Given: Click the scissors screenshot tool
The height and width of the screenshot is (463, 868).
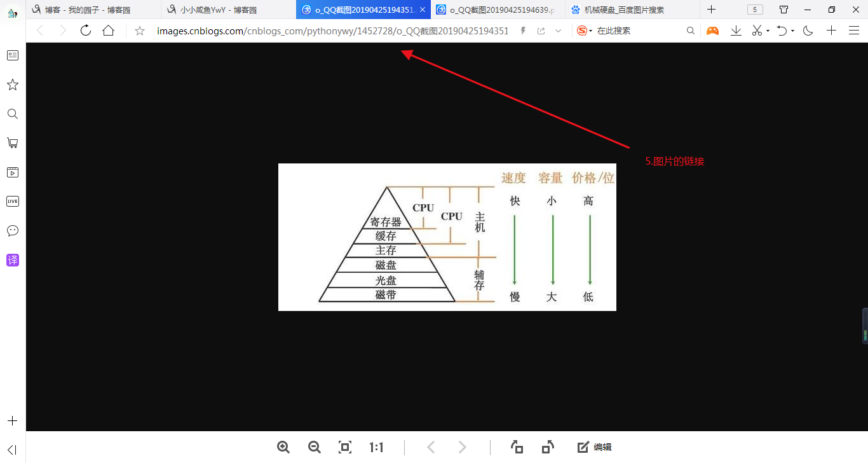Looking at the screenshot, I should 757,31.
